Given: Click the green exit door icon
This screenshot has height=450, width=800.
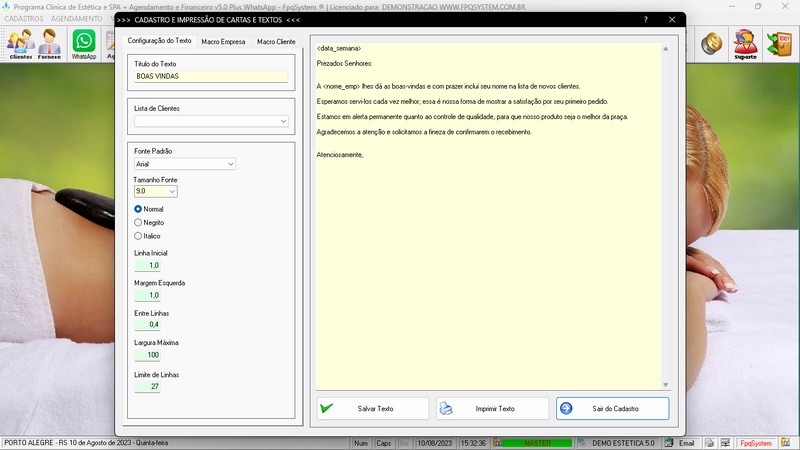Looking at the screenshot, I should tap(779, 44).
